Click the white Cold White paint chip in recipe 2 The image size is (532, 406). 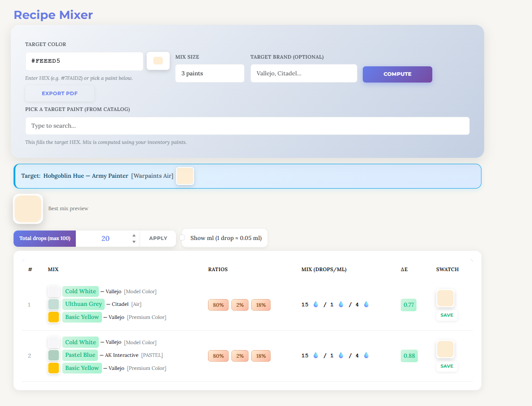coord(53,342)
